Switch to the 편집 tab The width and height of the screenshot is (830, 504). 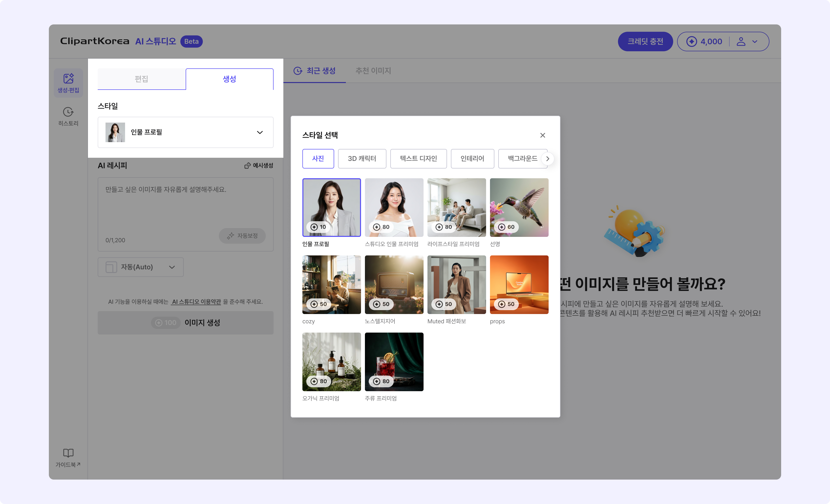tap(141, 79)
